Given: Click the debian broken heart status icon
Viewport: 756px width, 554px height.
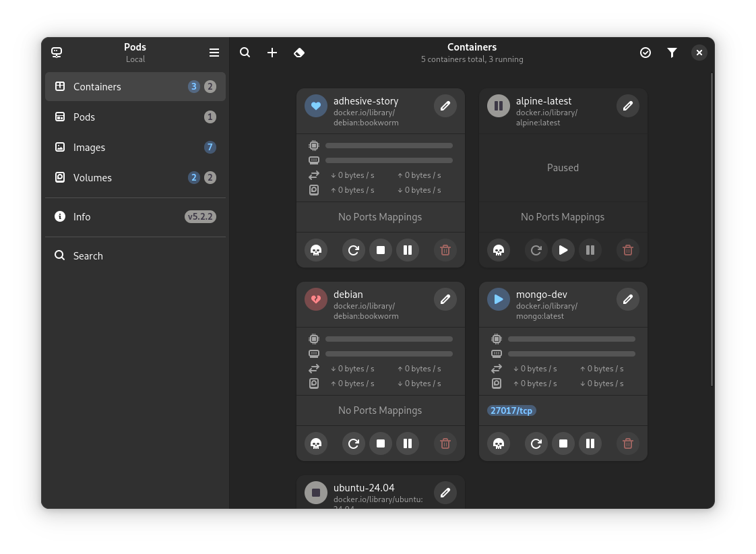Looking at the screenshot, I should click(x=316, y=299).
